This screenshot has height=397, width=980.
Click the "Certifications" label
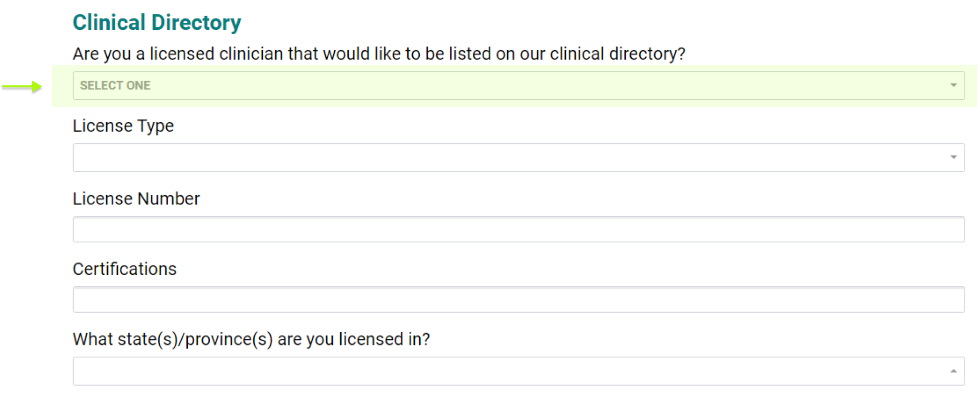pos(125,269)
